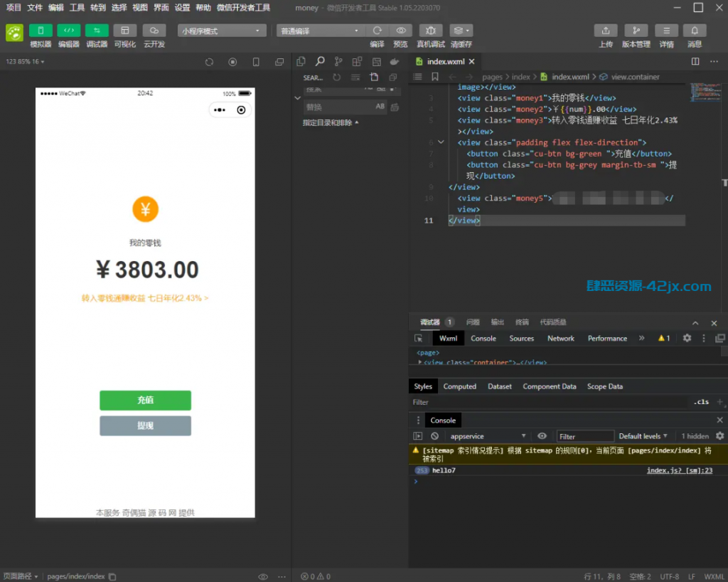Show more devtools tabs with »
This screenshot has width=728, height=582.
[642, 339]
